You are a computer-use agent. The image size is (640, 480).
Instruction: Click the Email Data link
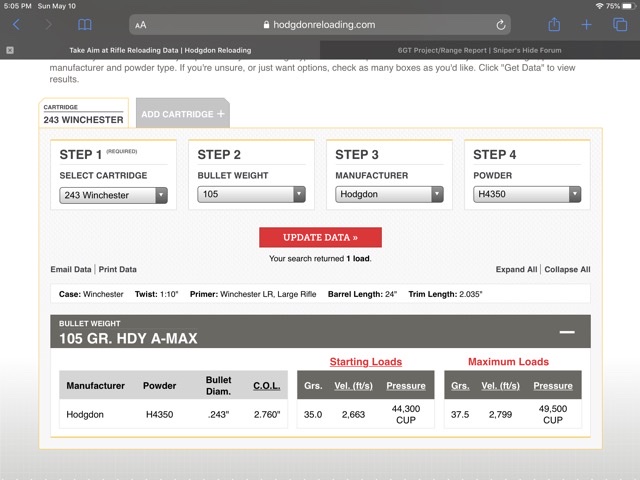click(x=71, y=269)
